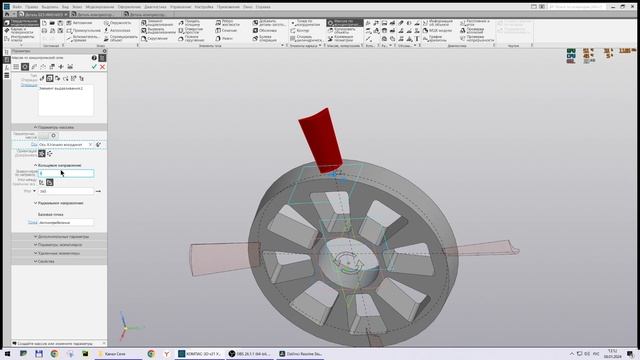This screenshot has width=640, height=360.
Task: Select the Окружность tool
Action: click(x=118, y=23)
